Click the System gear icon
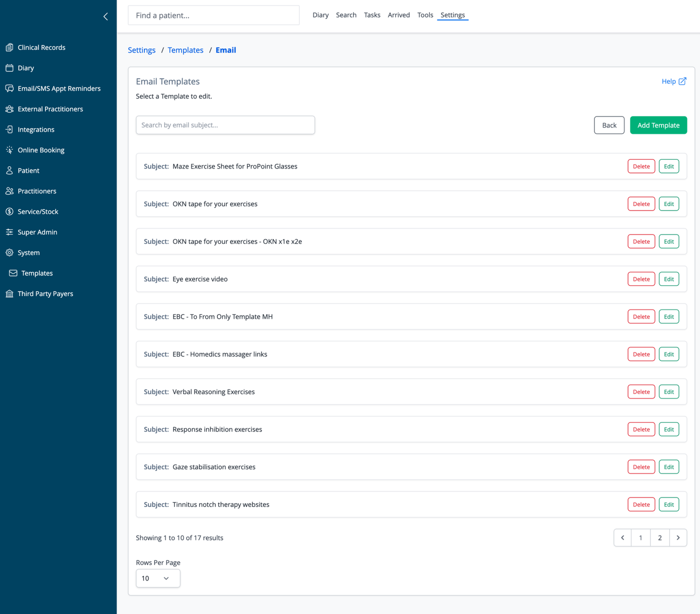700x614 pixels. [9, 252]
